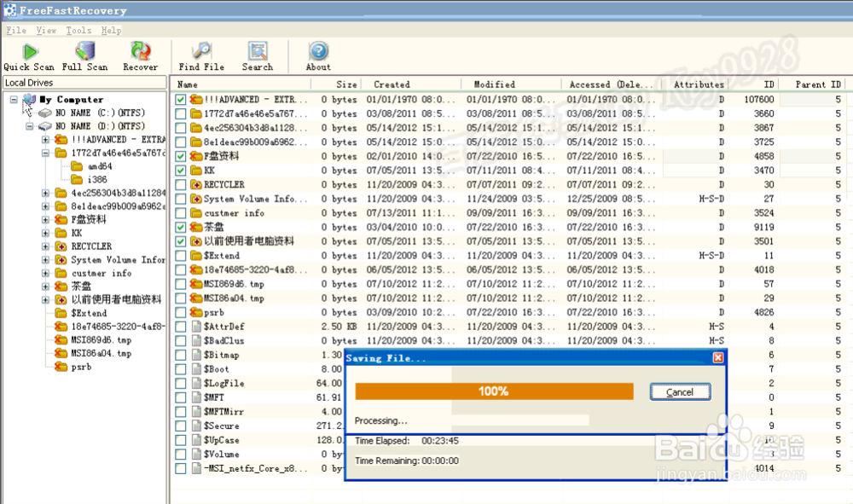Image resolution: width=853 pixels, height=504 pixels.
Task: Close the Saving File dialog
Action: pyautogui.click(x=718, y=357)
